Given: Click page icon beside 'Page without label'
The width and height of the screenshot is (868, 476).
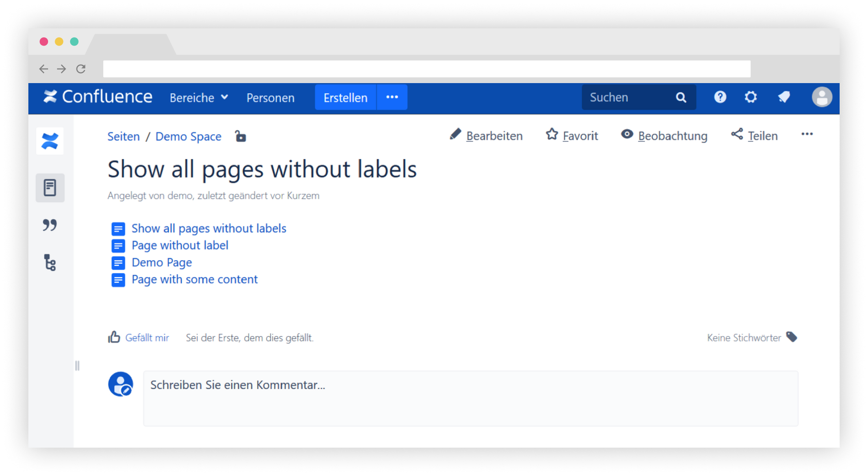Looking at the screenshot, I should coord(118,246).
